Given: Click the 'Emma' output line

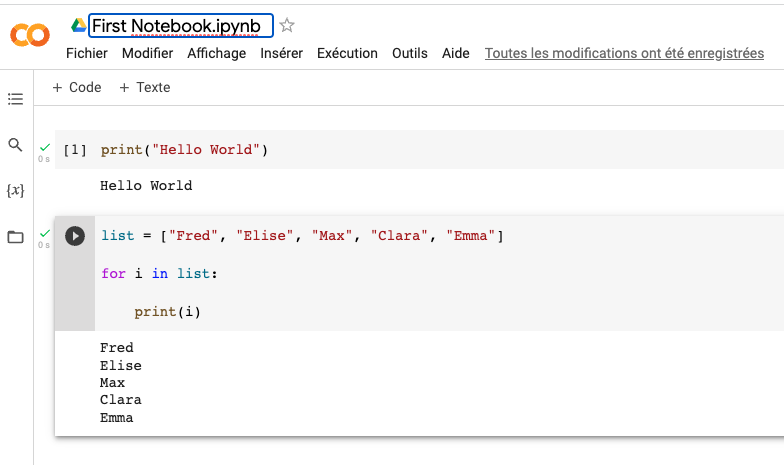Looking at the screenshot, I should (x=116, y=418).
